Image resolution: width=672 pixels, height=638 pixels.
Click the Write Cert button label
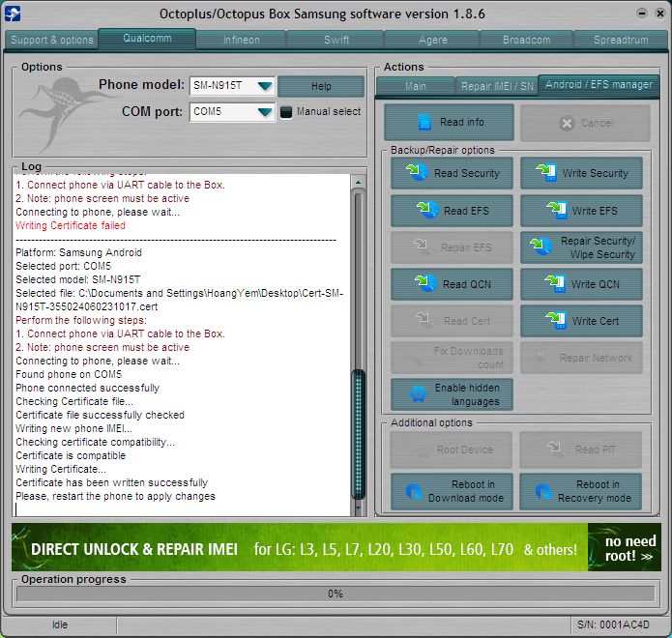tap(596, 321)
